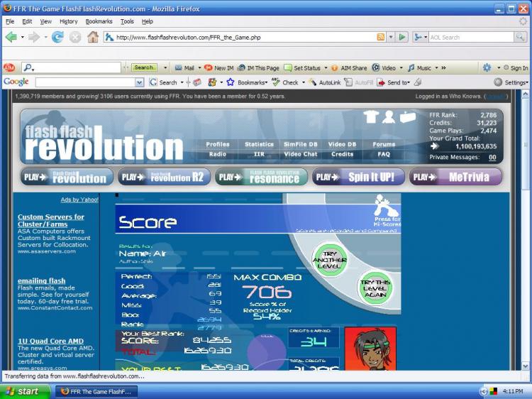Go to the Firefox home page icon
532x399 pixels.
(92, 37)
